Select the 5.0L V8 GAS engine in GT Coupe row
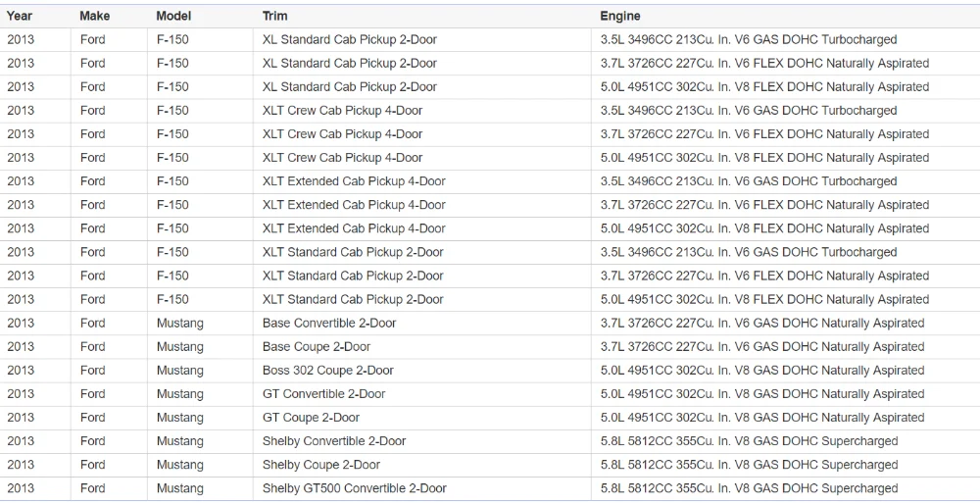This screenshot has height=503, width=980. pyautogui.click(x=761, y=418)
